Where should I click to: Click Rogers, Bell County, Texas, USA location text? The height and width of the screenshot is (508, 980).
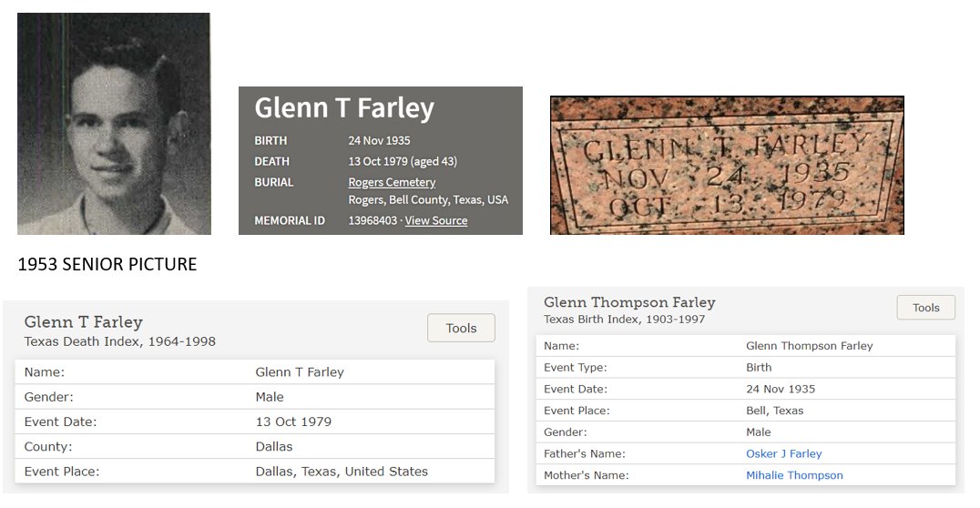point(428,200)
